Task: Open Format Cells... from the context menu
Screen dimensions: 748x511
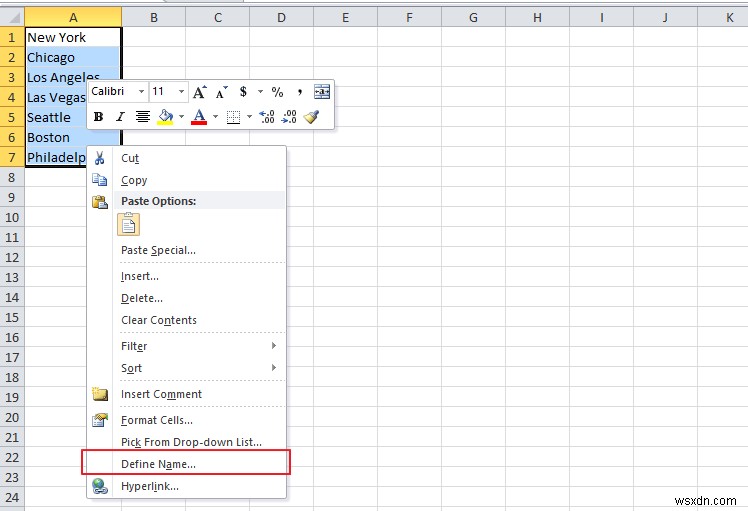Action: (187, 420)
